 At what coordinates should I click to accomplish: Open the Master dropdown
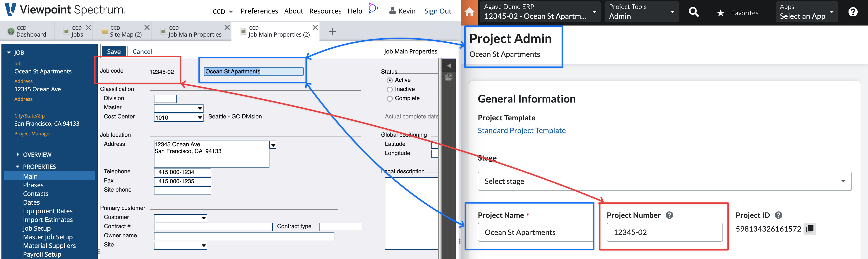click(x=200, y=108)
